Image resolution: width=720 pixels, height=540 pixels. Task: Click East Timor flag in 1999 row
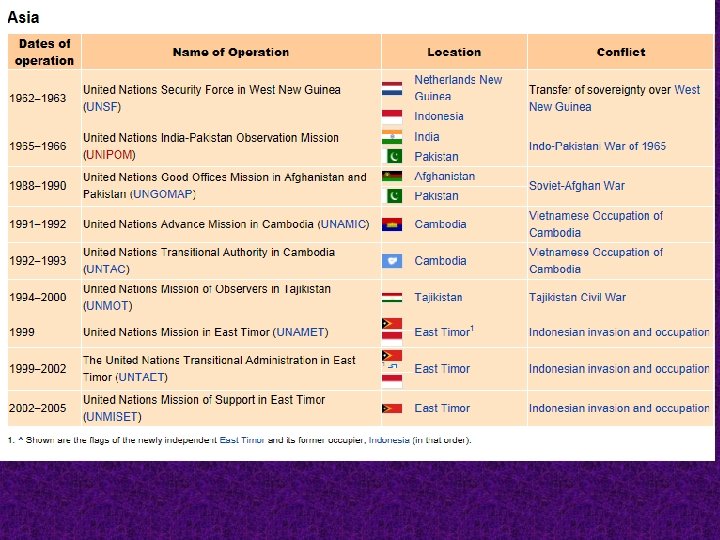click(x=392, y=324)
